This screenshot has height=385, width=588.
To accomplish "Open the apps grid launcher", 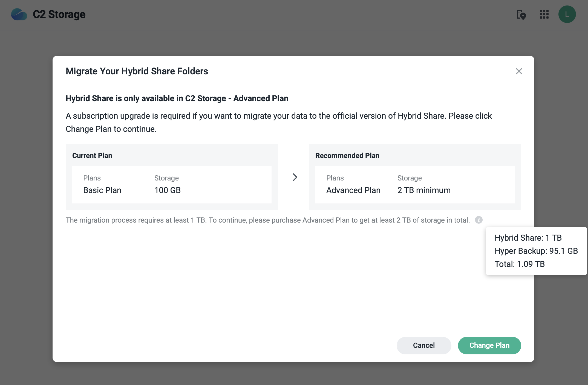I will pos(544,14).
